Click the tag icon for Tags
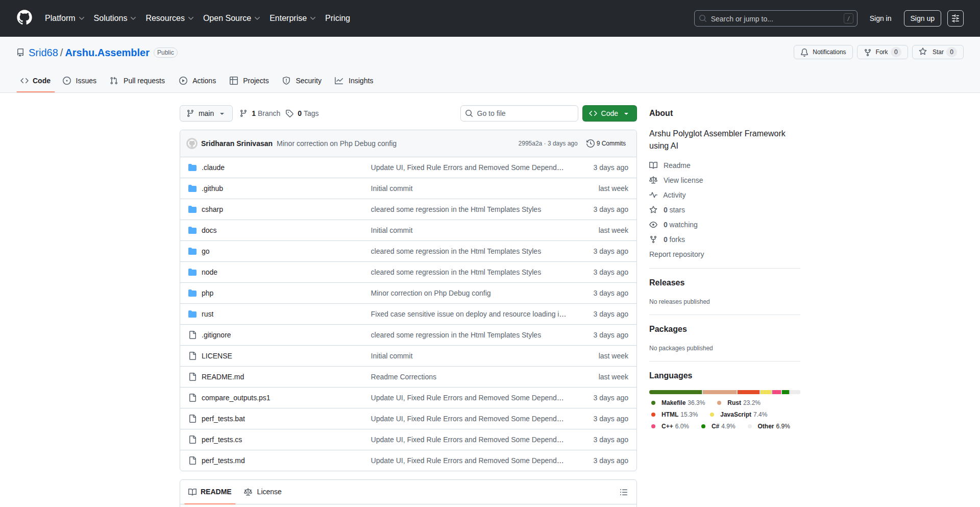 coord(289,113)
